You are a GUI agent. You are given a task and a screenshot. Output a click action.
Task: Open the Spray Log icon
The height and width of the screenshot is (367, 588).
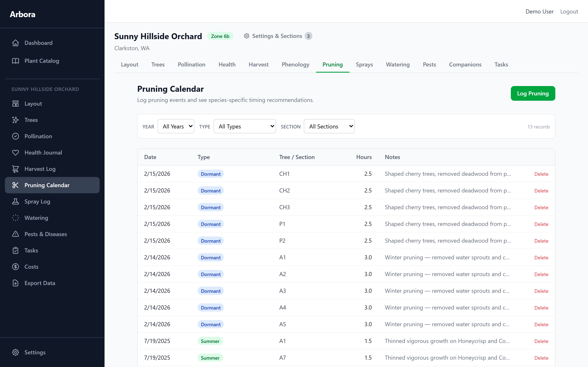16,201
